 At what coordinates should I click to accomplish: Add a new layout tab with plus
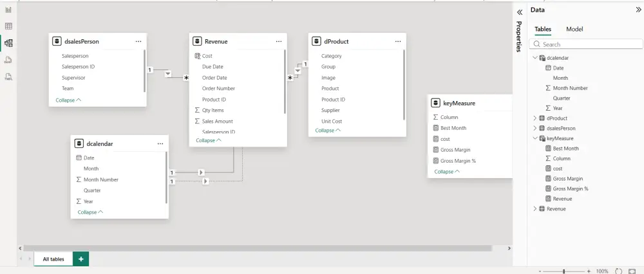(x=81, y=259)
